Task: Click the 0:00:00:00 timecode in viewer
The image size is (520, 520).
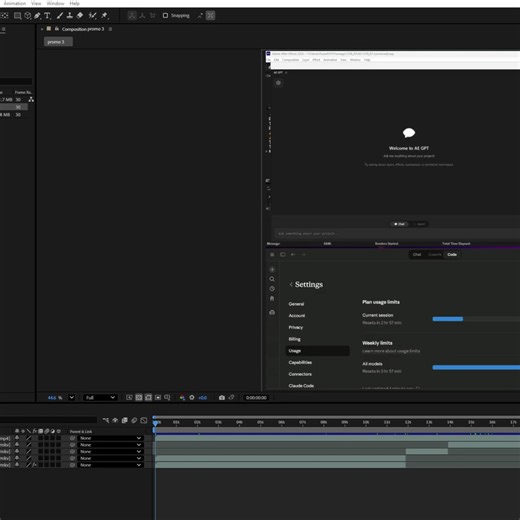Action: 256,397
